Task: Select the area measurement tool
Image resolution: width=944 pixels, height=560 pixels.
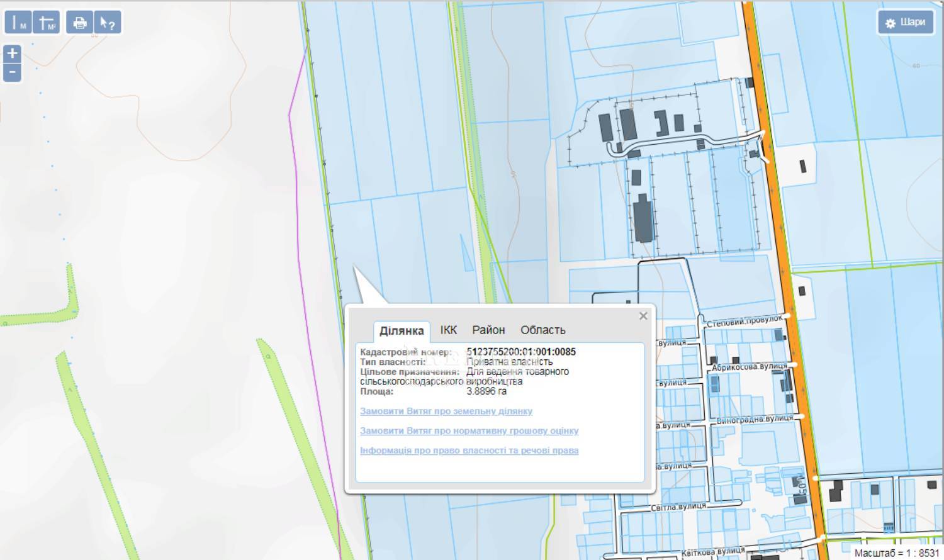Action: point(46,23)
